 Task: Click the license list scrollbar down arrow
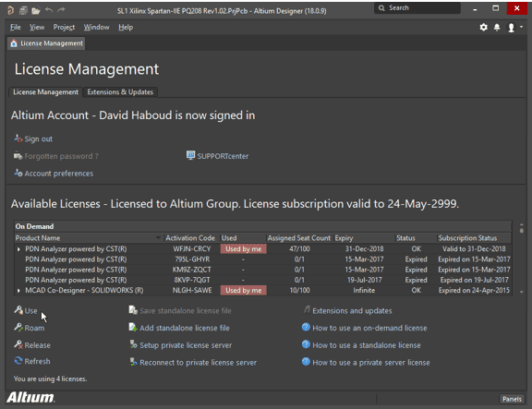click(x=522, y=292)
